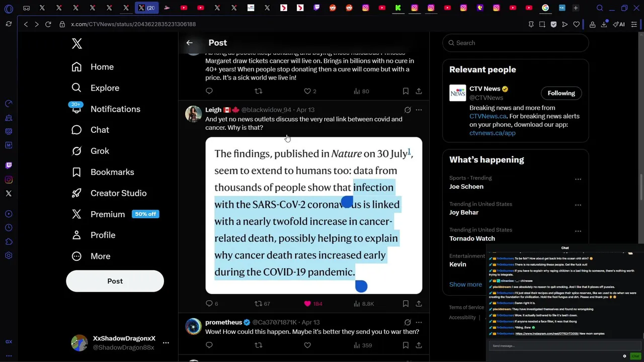Open the CTVNews.ca link
The height and width of the screenshot is (362, 644).
pyautogui.click(x=488, y=116)
